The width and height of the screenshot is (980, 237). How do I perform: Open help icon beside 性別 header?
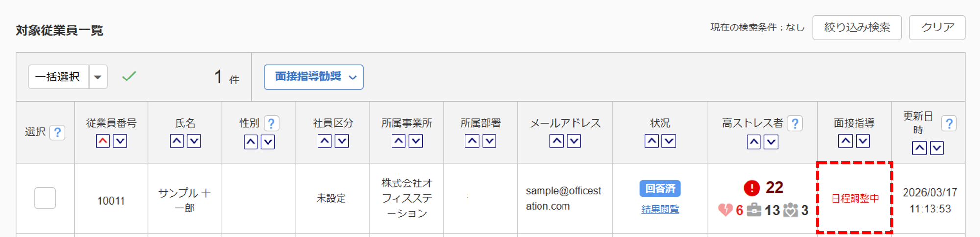click(x=271, y=123)
